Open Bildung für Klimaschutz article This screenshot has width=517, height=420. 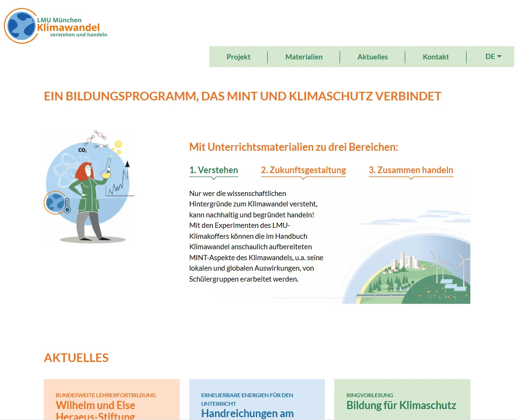(x=401, y=406)
